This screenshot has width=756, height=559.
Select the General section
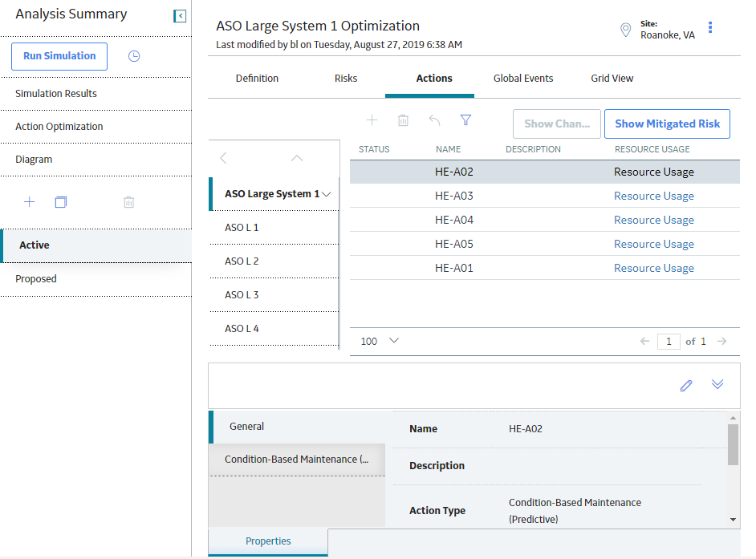pyautogui.click(x=298, y=427)
